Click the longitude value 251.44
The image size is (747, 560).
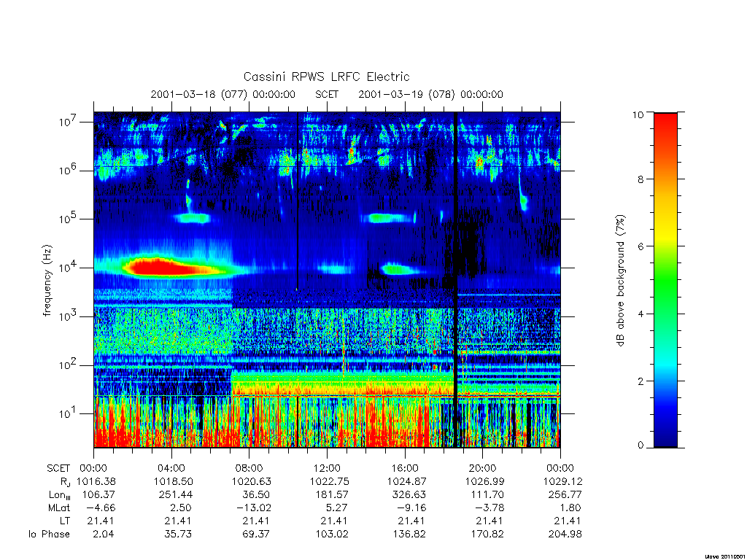[x=176, y=495]
